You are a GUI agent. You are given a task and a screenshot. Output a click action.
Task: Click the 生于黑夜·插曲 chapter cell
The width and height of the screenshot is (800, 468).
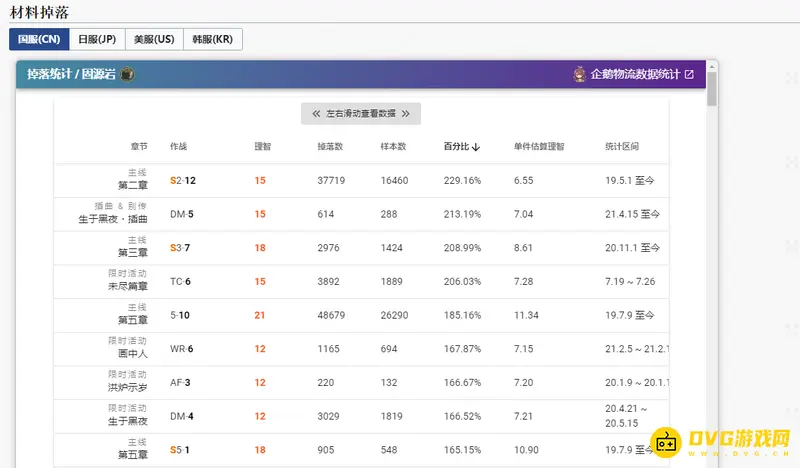pos(113,219)
